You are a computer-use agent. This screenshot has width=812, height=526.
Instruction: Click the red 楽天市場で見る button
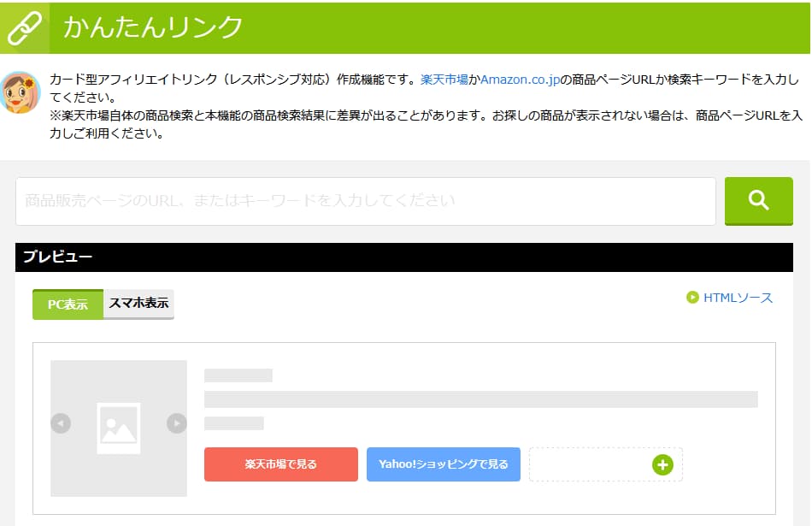[x=280, y=464]
